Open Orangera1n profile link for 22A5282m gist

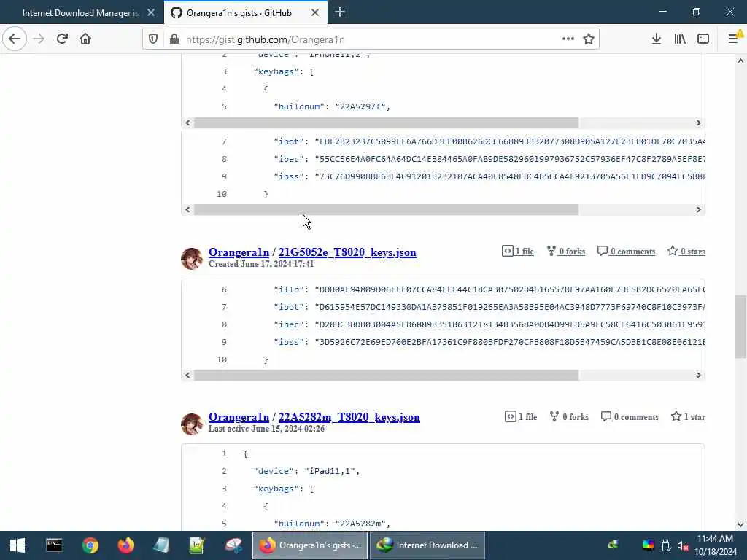[x=239, y=417]
